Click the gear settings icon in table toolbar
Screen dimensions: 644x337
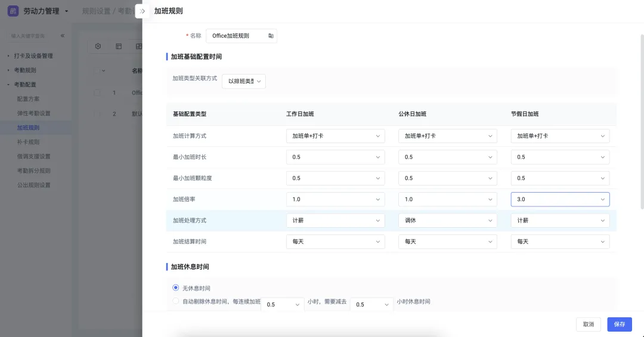click(x=98, y=47)
